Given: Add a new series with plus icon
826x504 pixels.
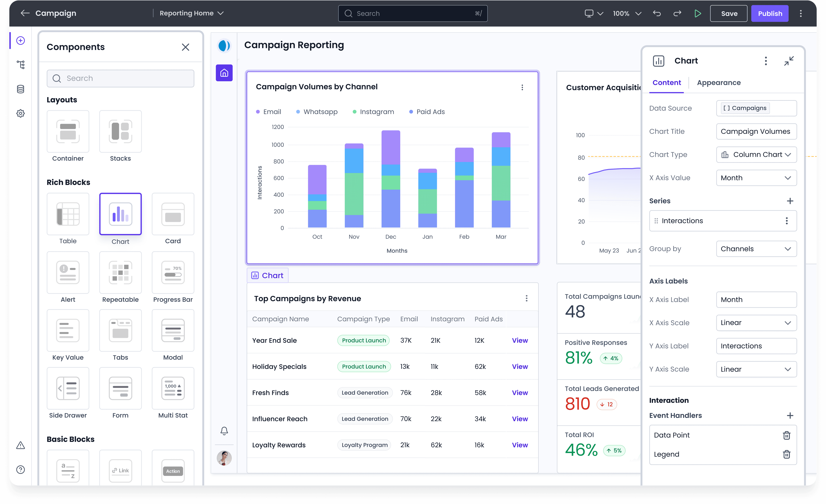Looking at the screenshot, I should 790,201.
